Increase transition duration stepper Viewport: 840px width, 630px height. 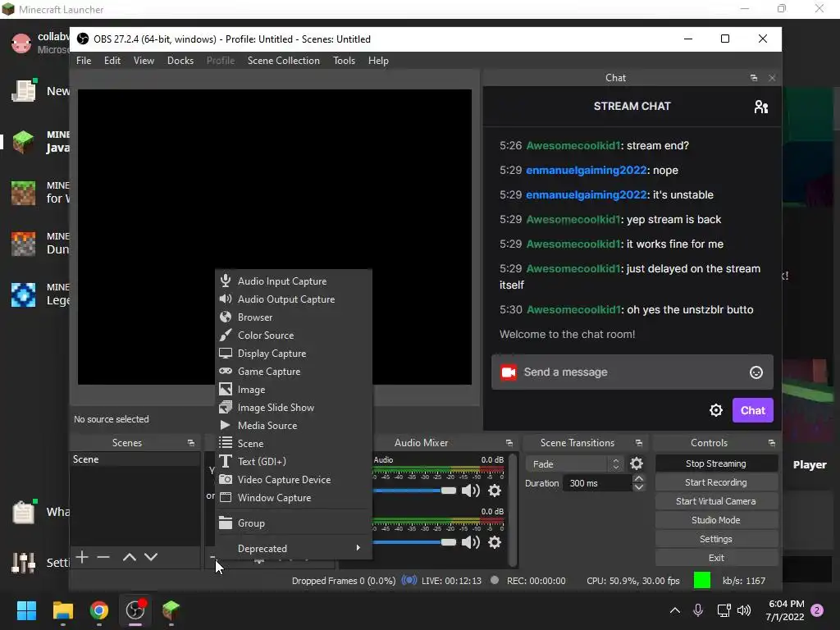click(638, 478)
